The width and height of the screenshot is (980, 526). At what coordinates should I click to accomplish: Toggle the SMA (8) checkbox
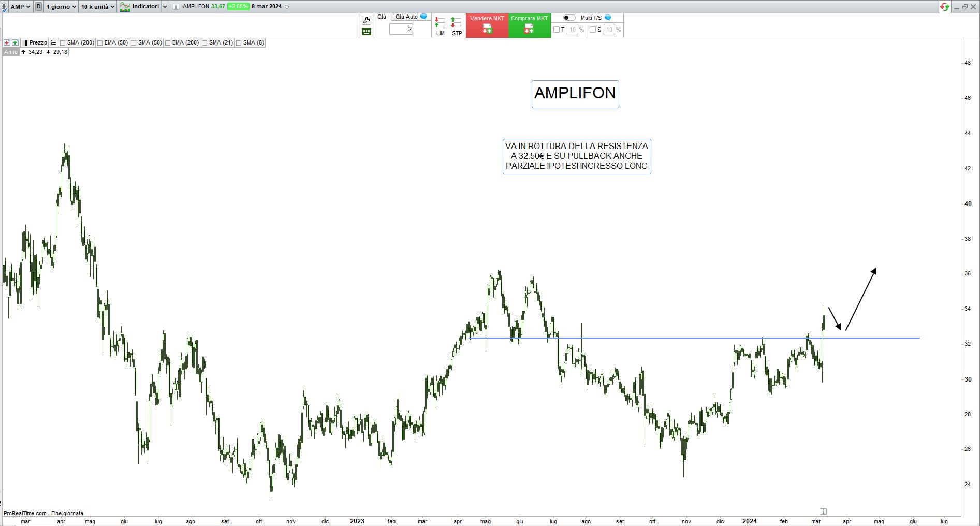coord(239,43)
